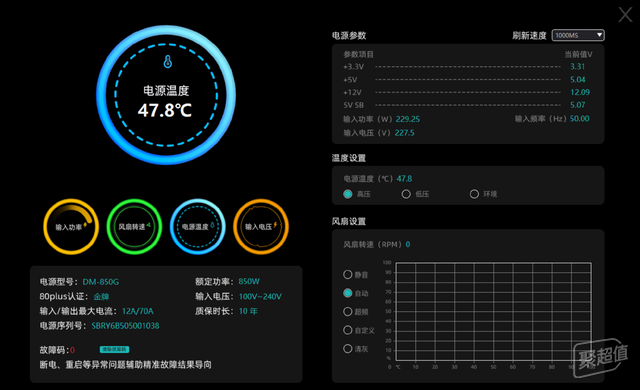This screenshot has width=640, height=390.
Task: Select the yellow 输入功率 gauge icon
Action: click(x=71, y=226)
